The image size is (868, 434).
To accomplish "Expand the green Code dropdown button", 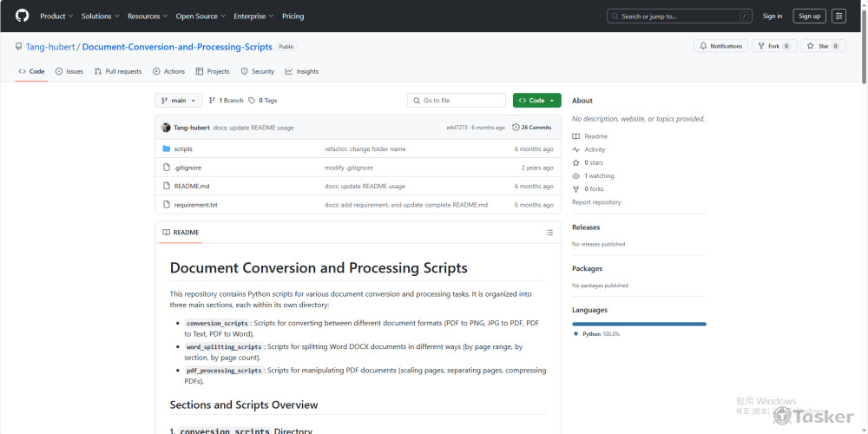I will click(536, 101).
